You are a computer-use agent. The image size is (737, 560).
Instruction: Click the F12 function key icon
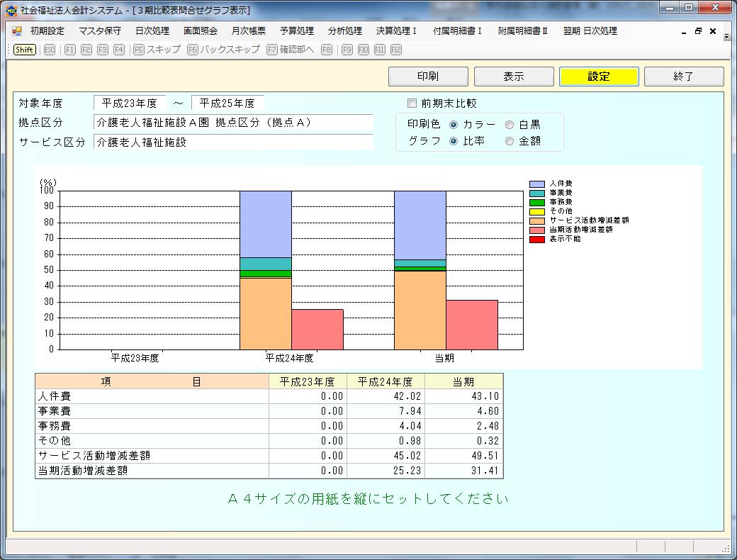[x=395, y=50]
